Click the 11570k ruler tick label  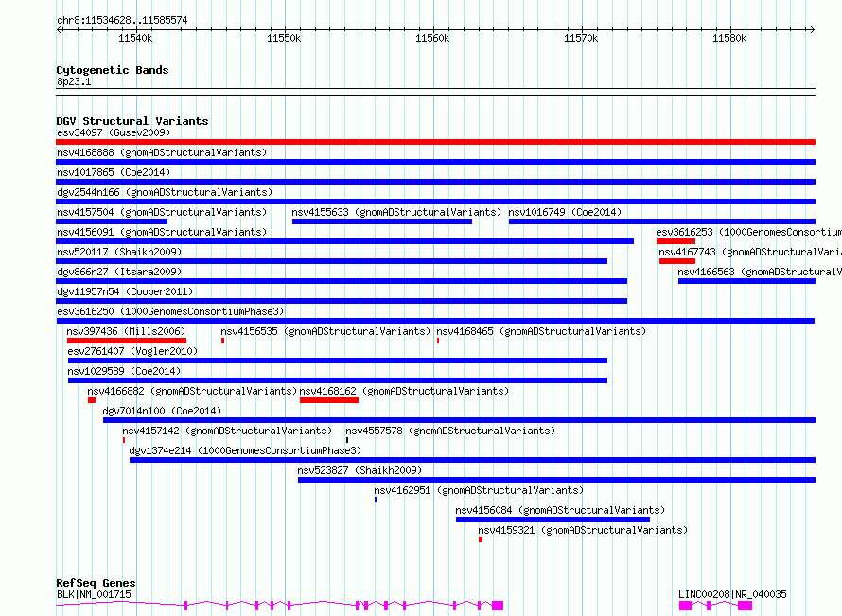581,38
